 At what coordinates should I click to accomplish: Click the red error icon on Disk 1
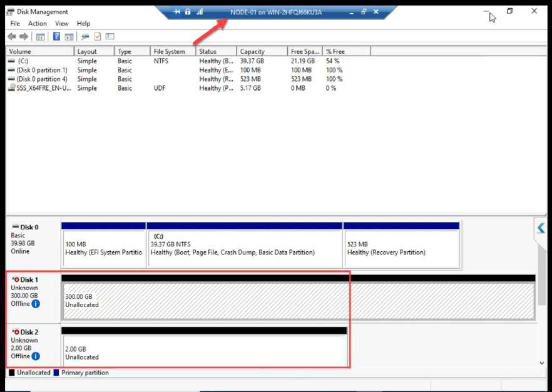point(16,280)
